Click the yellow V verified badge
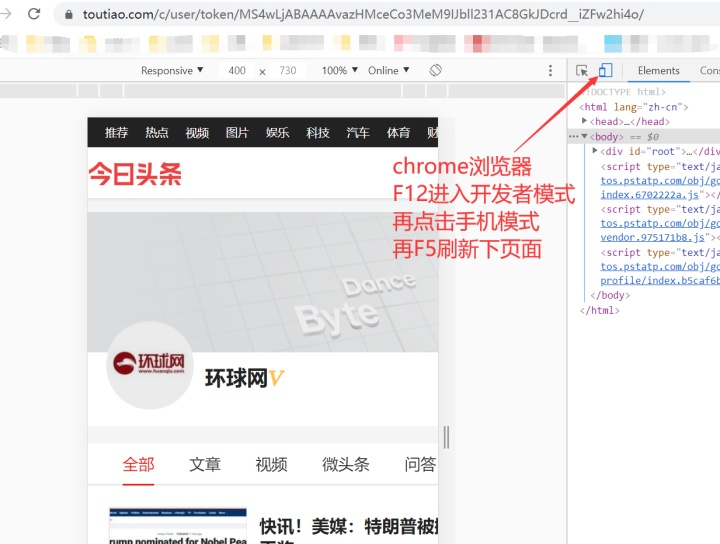The width and height of the screenshot is (720, 544). (x=277, y=379)
